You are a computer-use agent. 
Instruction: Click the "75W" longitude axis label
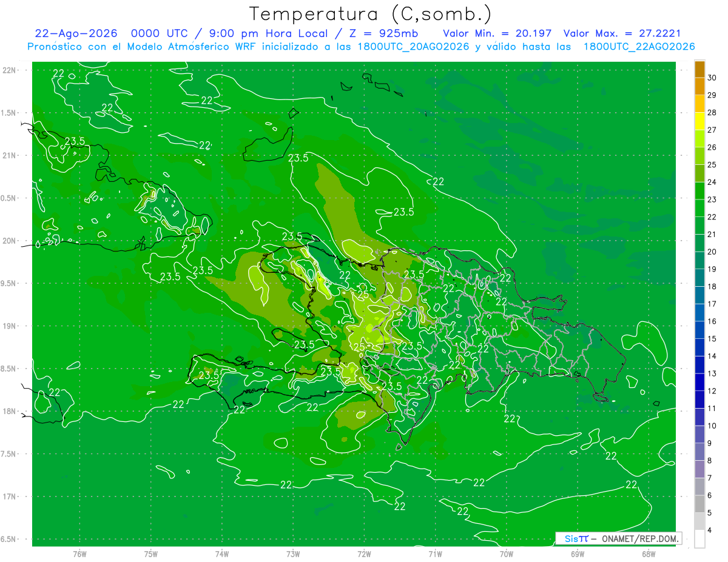coord(151,554)
